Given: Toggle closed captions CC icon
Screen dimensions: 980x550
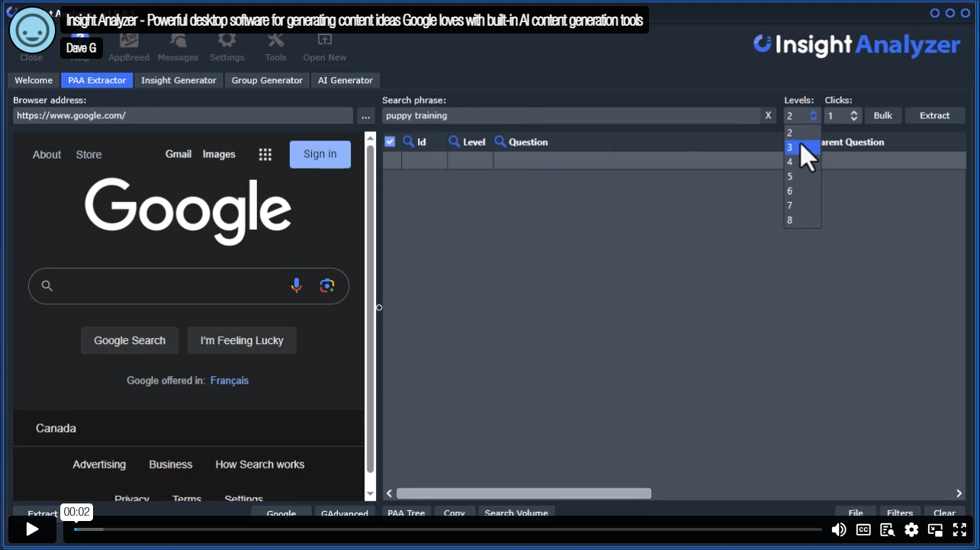Looking at the screenshot, I should 863,529.
